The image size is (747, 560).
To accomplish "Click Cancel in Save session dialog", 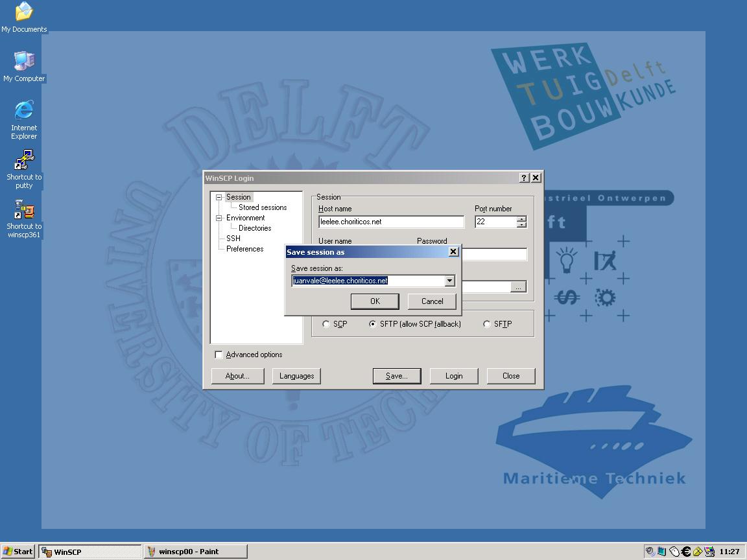I will (432, 301).
